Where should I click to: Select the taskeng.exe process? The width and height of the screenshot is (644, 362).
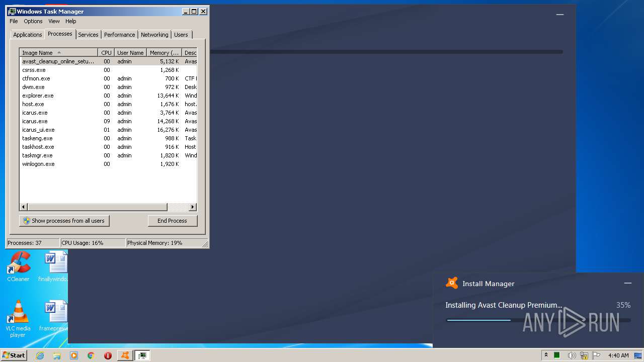[x=108, y=138]
